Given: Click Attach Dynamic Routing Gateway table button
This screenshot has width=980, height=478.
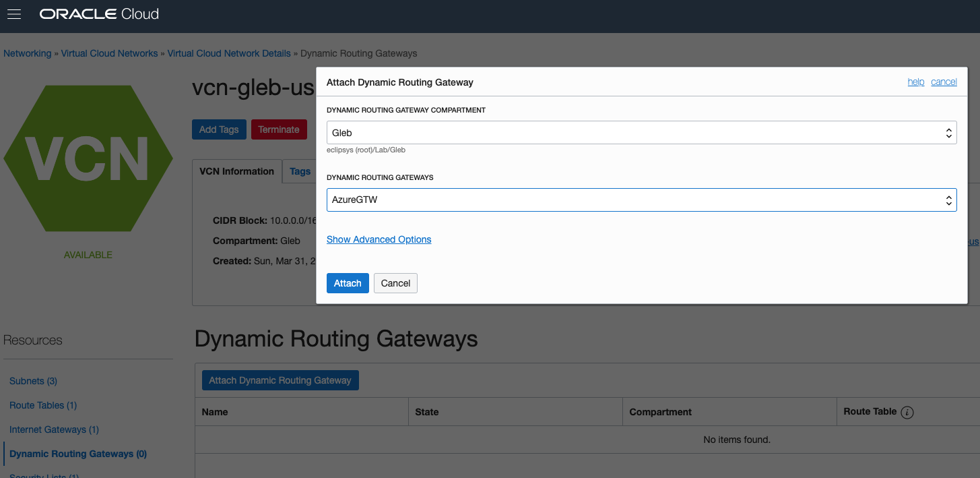Looking at the screenshot, I should click(280, 380).
